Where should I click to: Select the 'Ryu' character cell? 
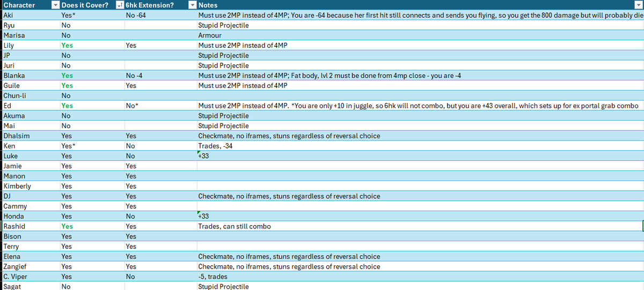pos(30,25)
